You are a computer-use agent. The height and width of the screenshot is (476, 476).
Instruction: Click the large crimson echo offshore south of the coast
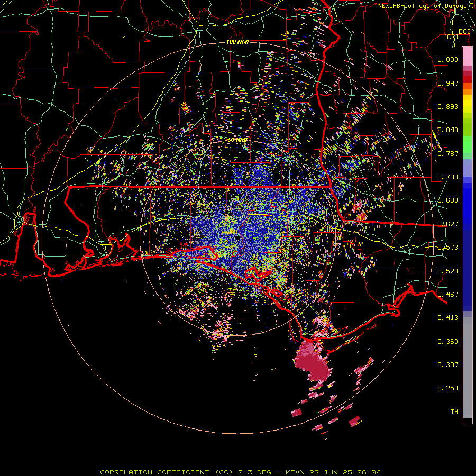click(313, 361)
